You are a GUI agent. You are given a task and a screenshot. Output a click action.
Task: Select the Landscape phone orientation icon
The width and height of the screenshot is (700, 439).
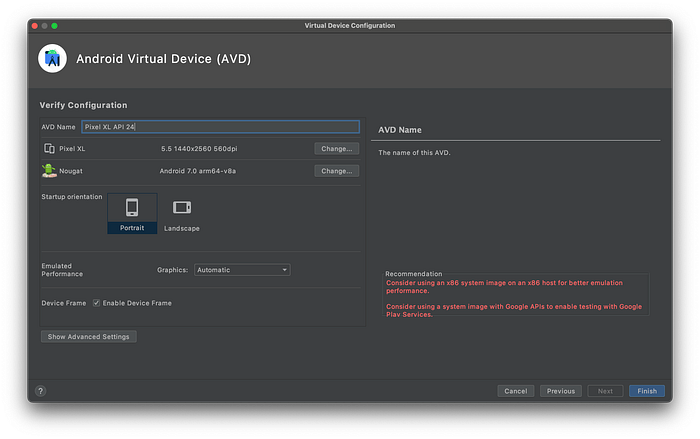pyautogui.click(x=182, y=207)
